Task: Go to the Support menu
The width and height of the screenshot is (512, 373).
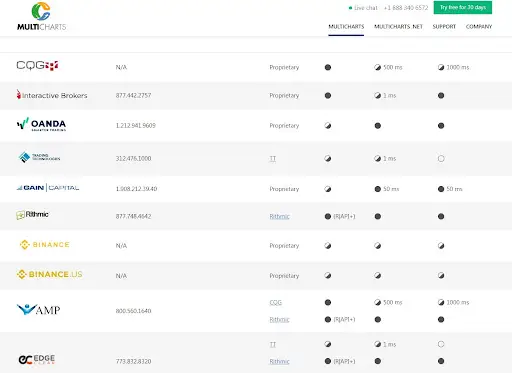Action: 444,26
